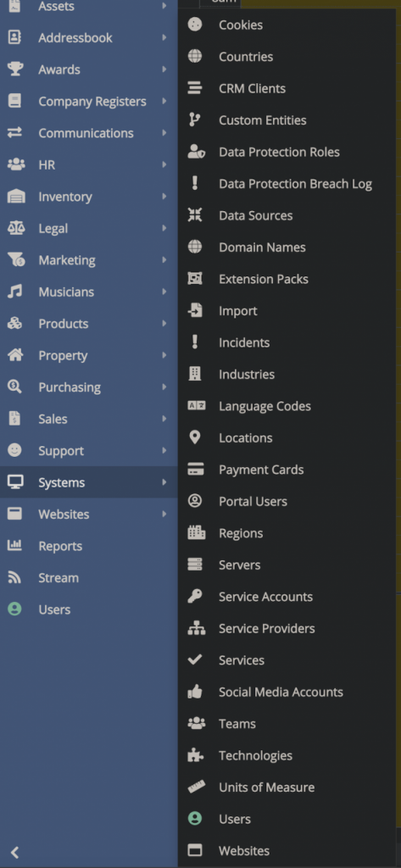Collapse the sidebar with the bottom chevron
Image resolution: width=401 pixels, height=868 pixels.
pyautogui.click(x=15, y=853)
